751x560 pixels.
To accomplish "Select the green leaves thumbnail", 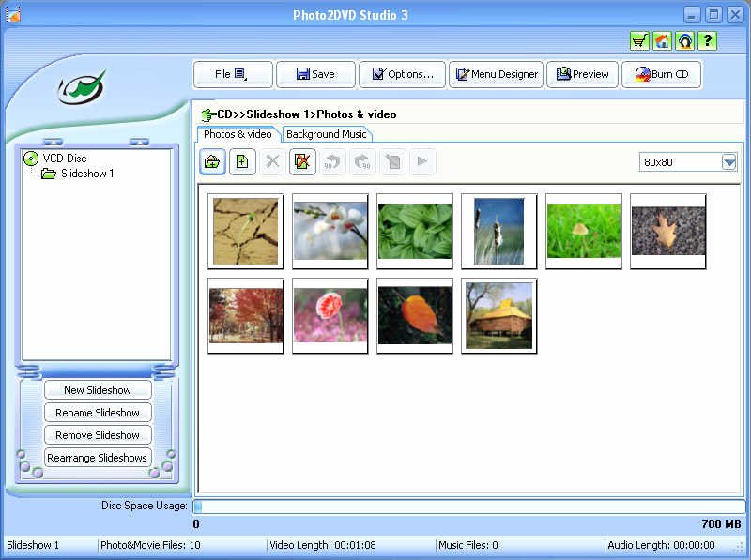I will pos(415,231).
